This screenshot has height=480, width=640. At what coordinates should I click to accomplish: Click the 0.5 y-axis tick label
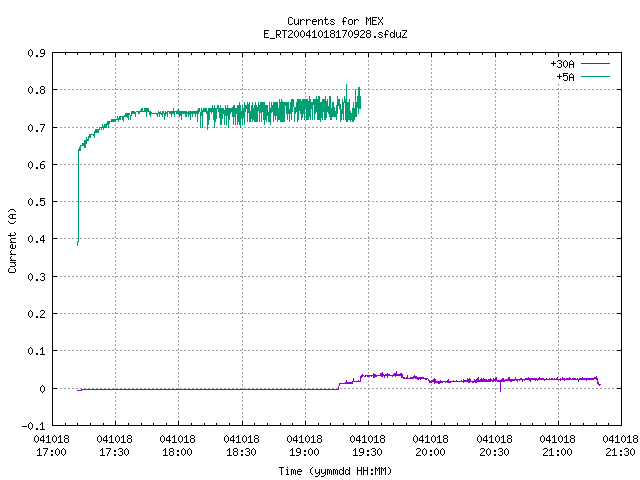37,202
